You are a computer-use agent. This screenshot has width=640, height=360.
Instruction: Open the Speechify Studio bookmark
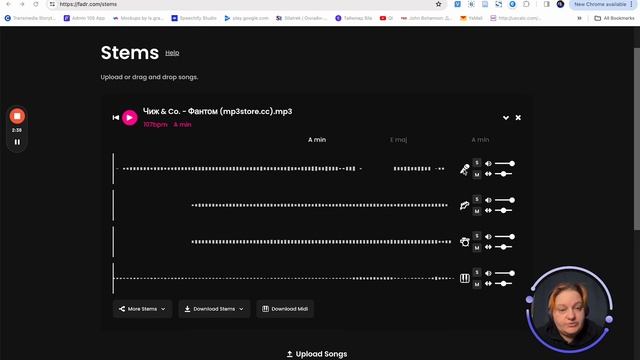[194, 18]
